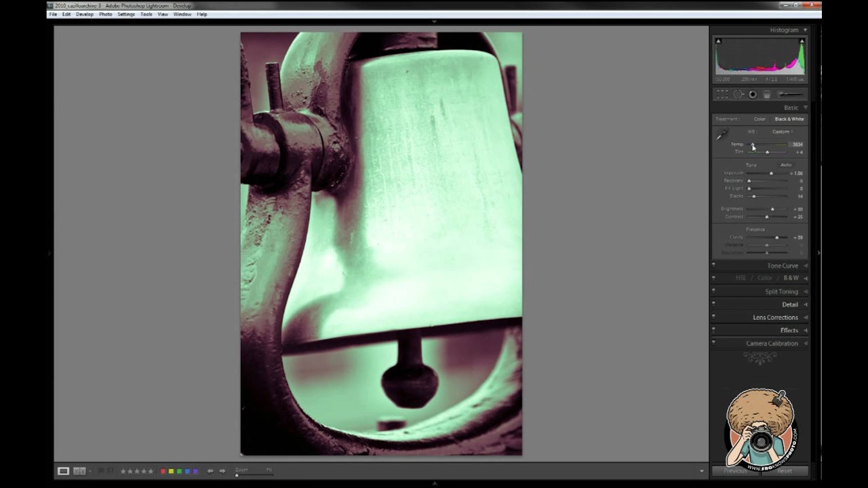
Task: Go to next photo arrow
Action: click(x=222, y=471)
